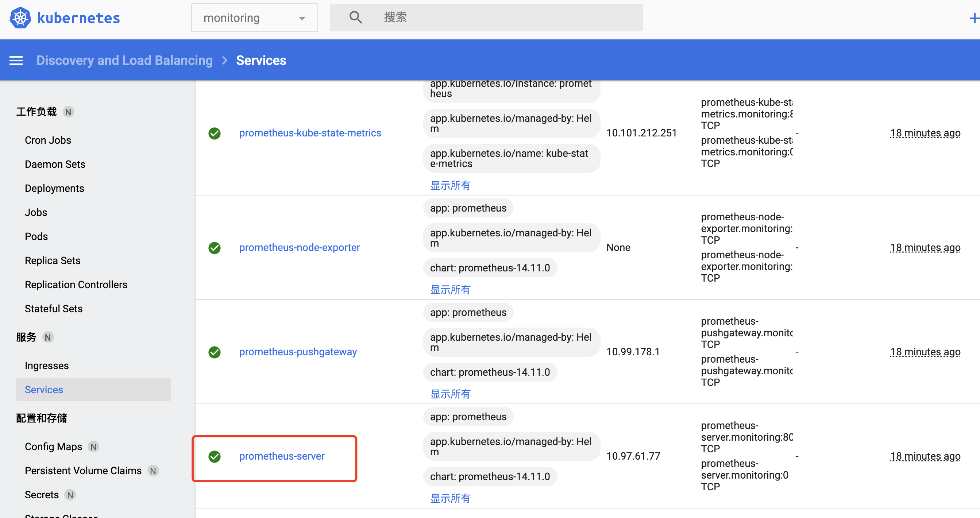Select Config Maps in the sidebar

(x=53, y=447)
